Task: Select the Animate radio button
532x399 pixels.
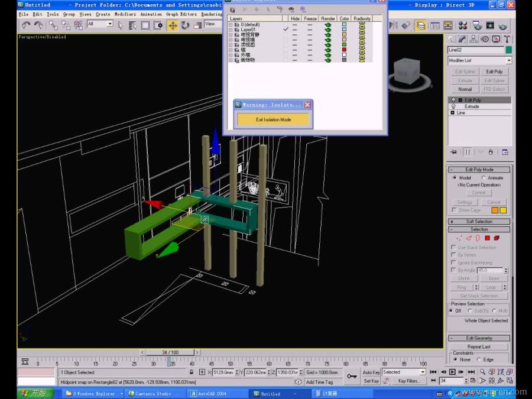Action: [x=484, y=178]
